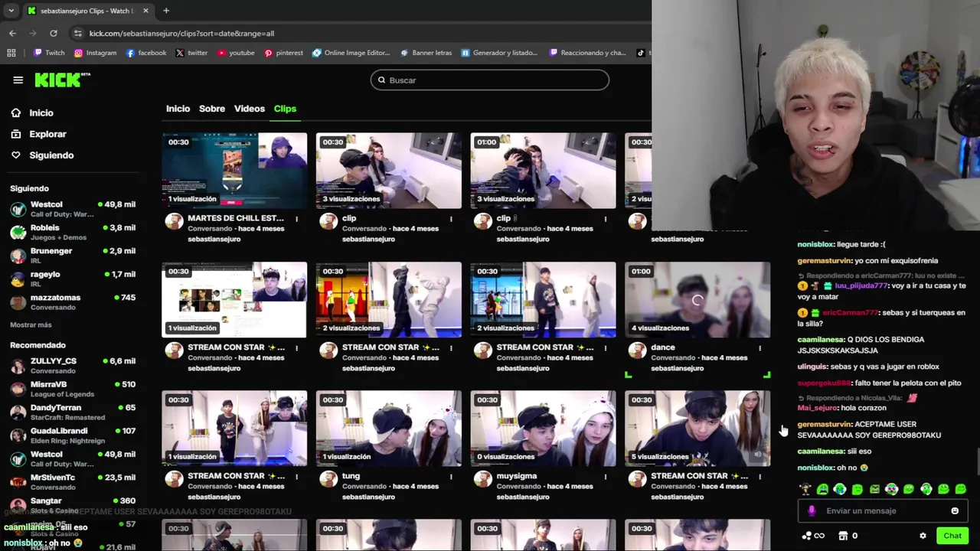This screenshot has width=980, height=551.
Task: Open the Generador y listado bookmark
Action: 498,53
